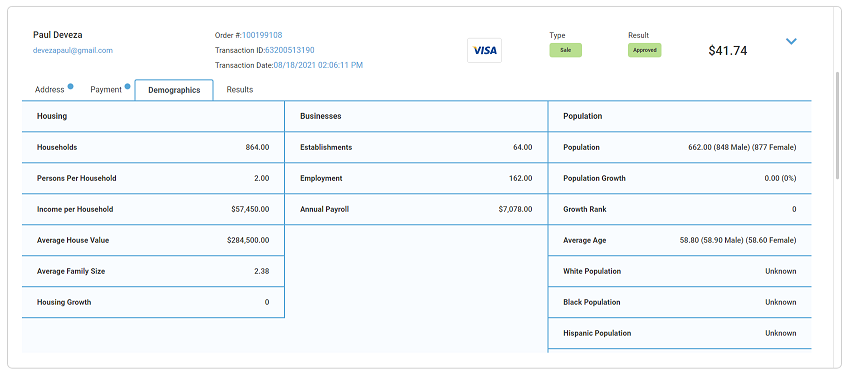Select Average Age value 58.80

point(738,240)
